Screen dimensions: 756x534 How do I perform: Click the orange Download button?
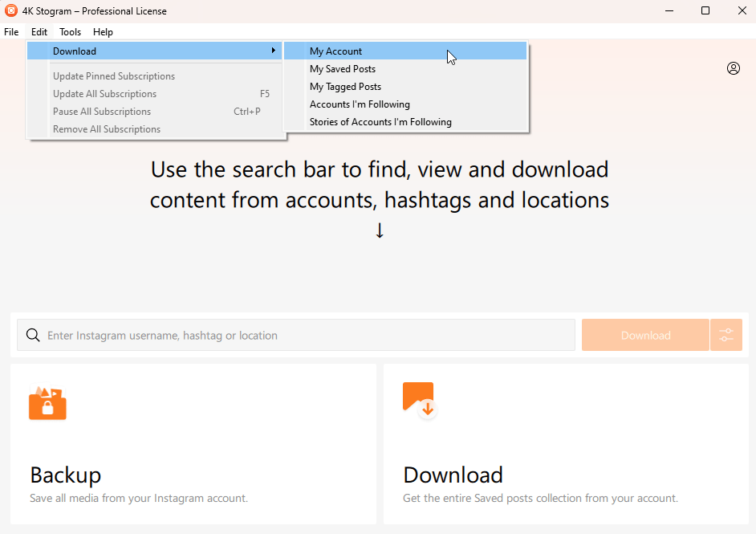pos(645,335)
